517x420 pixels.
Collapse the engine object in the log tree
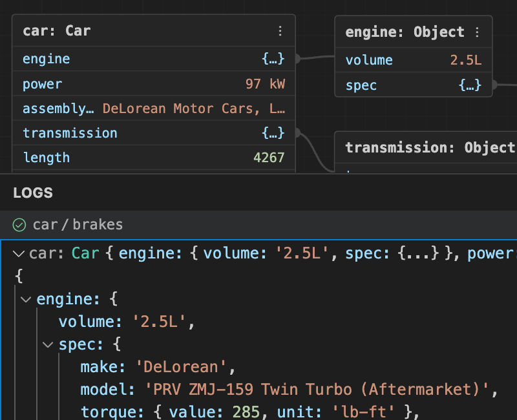[26, 299]
